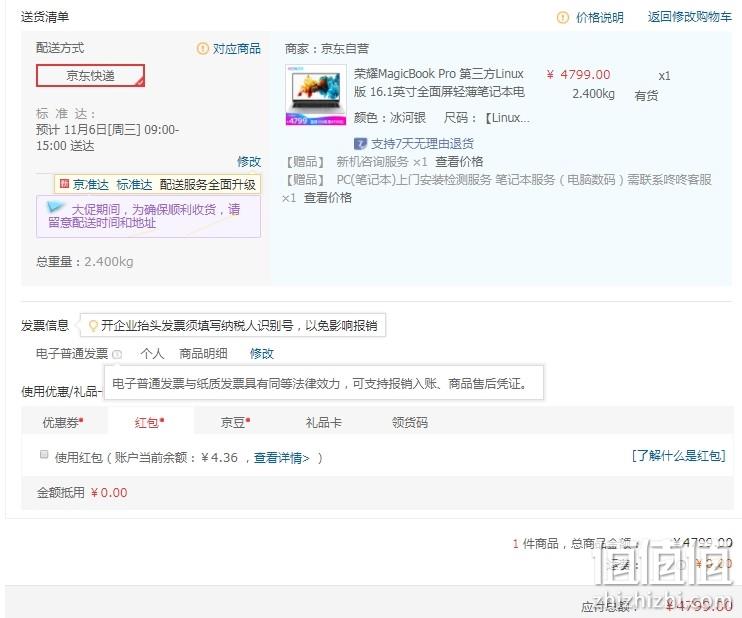The image size is (742, 618).
Task: Open the 标准达 link
Action: [134, 184]
